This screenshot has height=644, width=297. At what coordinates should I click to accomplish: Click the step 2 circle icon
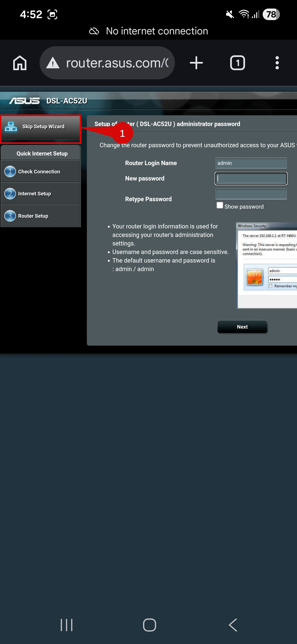pos(10,194)
